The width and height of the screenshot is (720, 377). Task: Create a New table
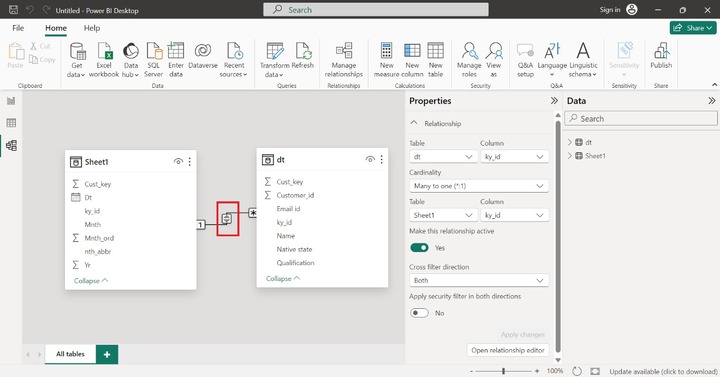[x=435, y=60]
